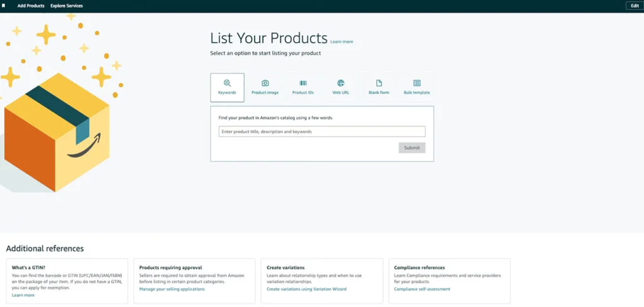Viewport: 644px width, 307px height.
Task: Click the List Your Products title
Action: [x=269, y=38]
